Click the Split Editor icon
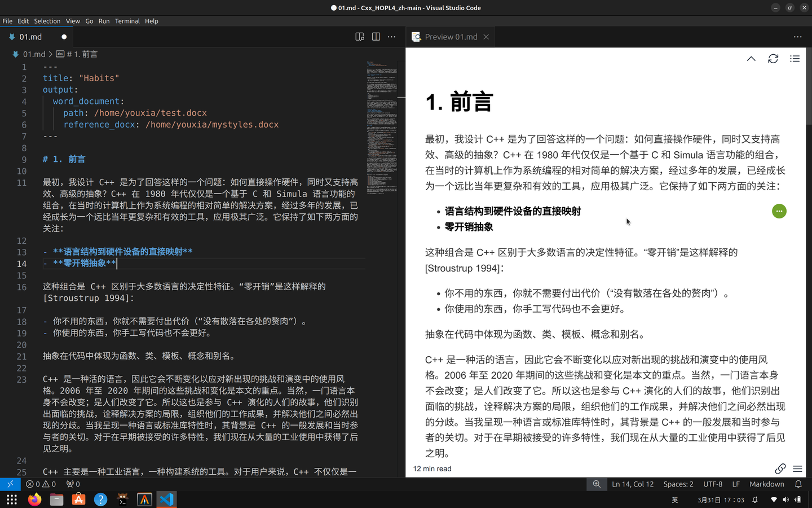The image size is (812, 508). (x=376, y=36)
